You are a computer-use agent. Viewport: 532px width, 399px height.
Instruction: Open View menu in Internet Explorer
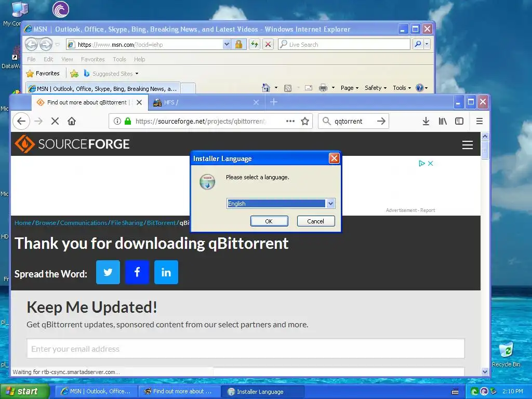pyautogui.click(x=67, y=59)
